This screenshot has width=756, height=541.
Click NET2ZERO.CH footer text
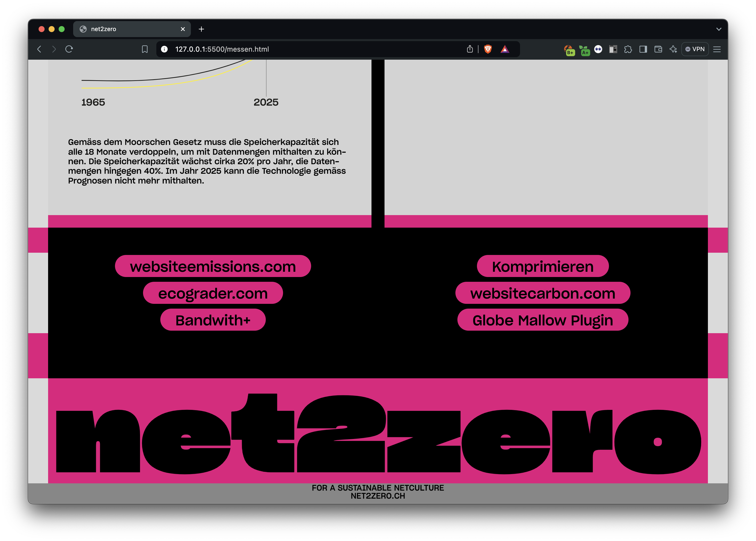[378, 496]
